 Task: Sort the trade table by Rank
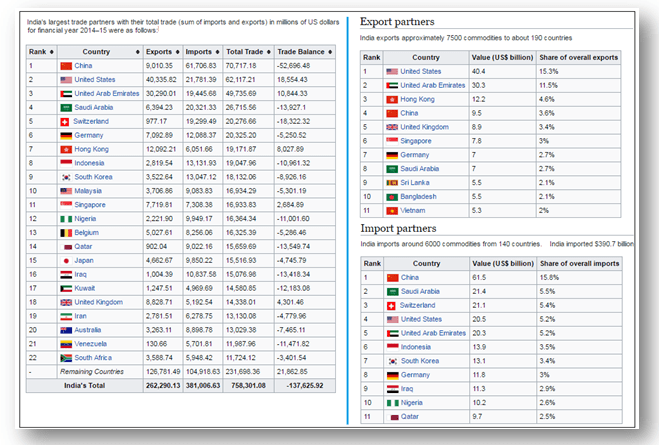[x=40, y=51]
